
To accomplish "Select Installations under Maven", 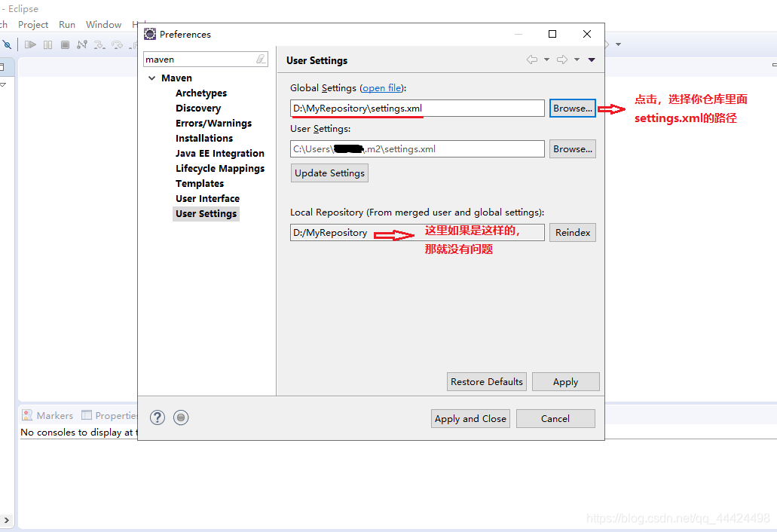I will click(204, 138).
